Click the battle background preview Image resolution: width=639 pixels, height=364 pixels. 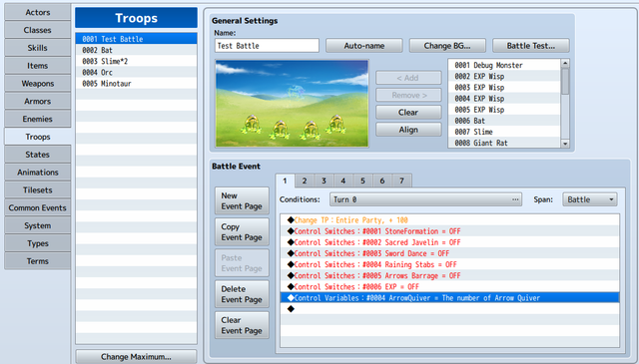[x=292, y=104]
